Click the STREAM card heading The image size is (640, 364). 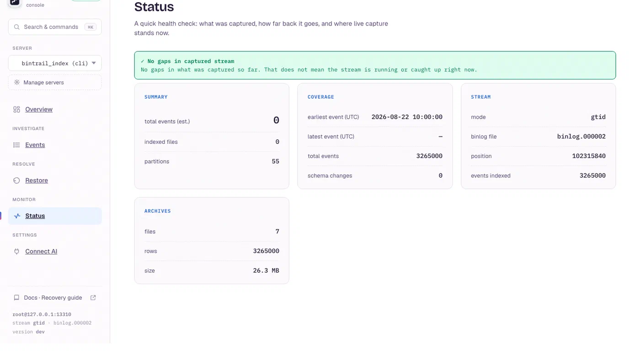point(481,97)
